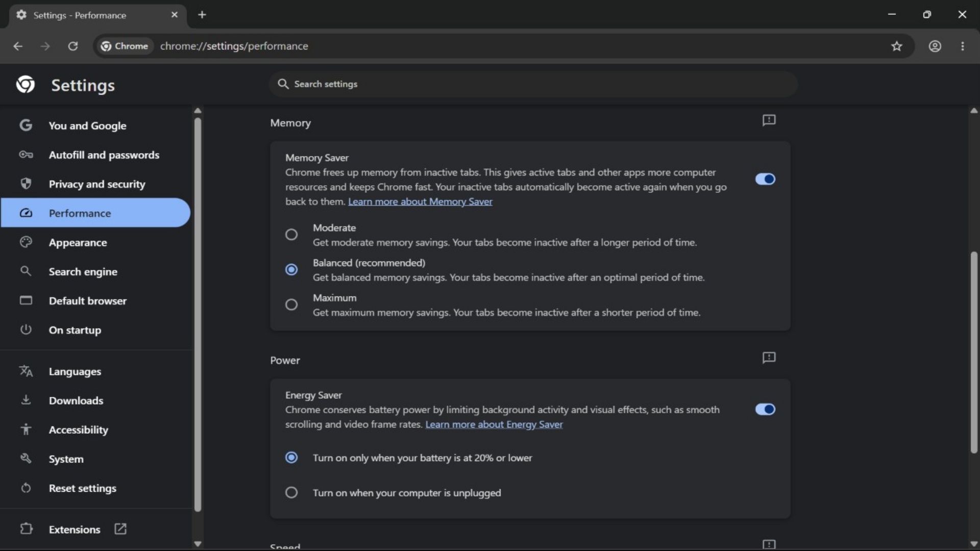Open the Chrome three-dot menu
Screen dimensions: 980x551
tap(963, 46)
